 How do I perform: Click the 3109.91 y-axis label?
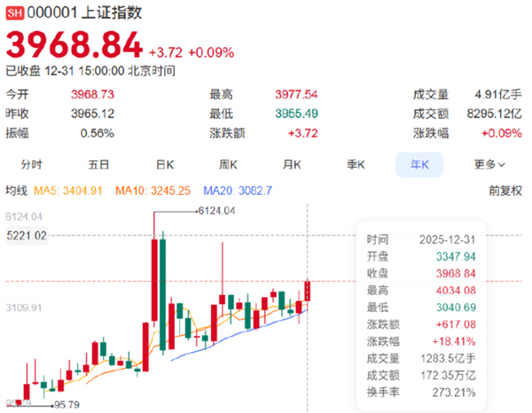tap(24, 308)
